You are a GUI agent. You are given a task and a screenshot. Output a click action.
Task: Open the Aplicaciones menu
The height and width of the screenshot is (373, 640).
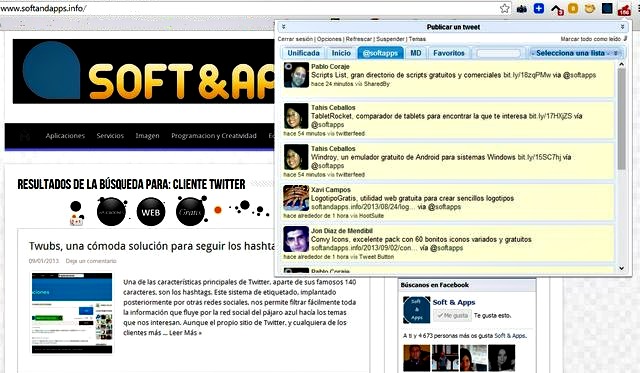click(x=65, y=135)
